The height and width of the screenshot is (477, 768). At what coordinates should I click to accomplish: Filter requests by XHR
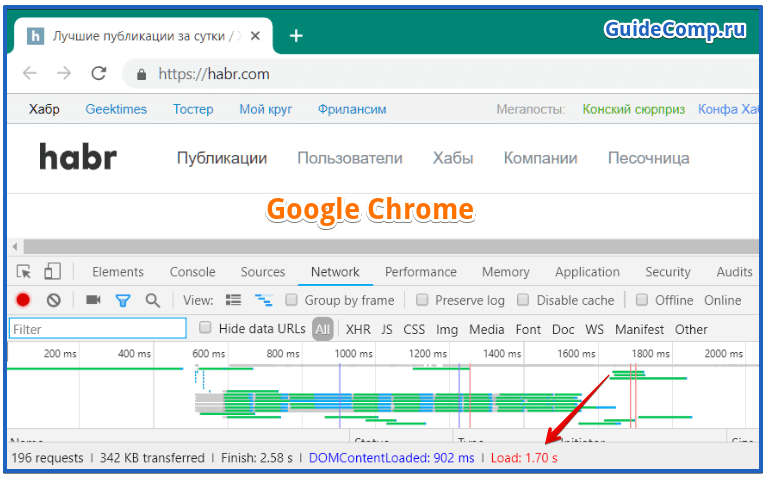(x=358, y=329)
